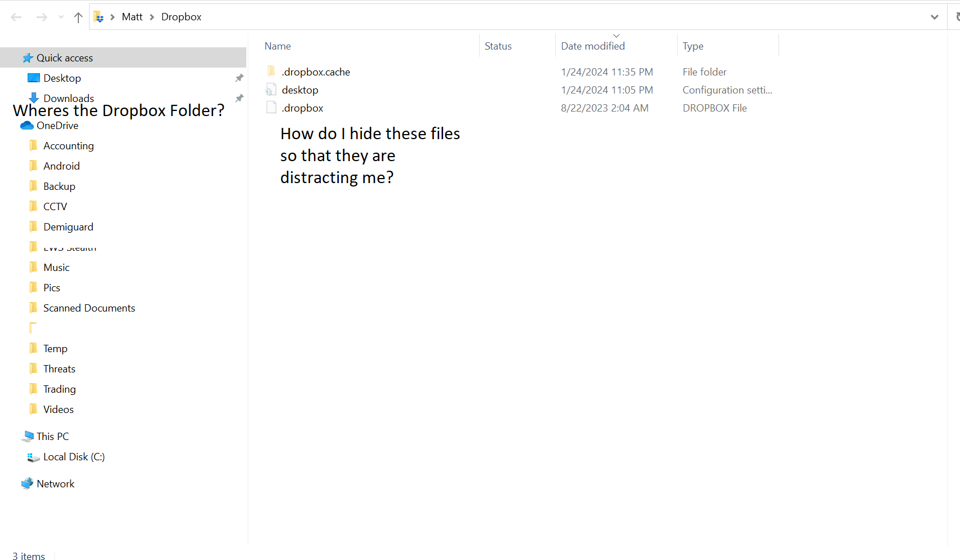Toggle sort direction on Date modified column
The width and height of the screenshot is (960, 560).
point(616,35)
